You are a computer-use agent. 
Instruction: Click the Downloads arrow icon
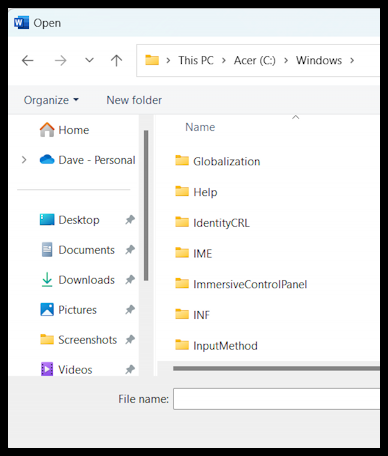point(47,280)
